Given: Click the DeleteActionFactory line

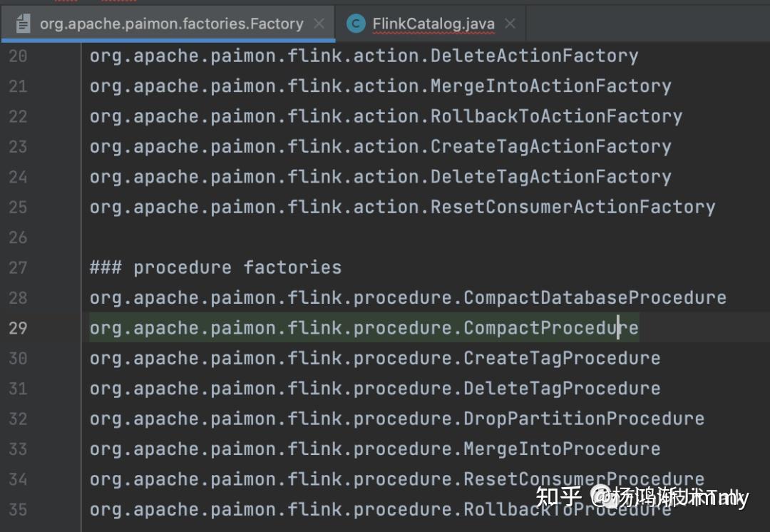Looking at the screenshot, I should tap(364, 56).
